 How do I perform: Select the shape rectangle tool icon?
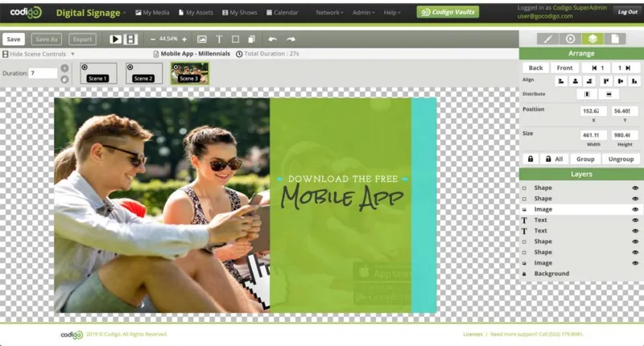(x=235, y=39)
